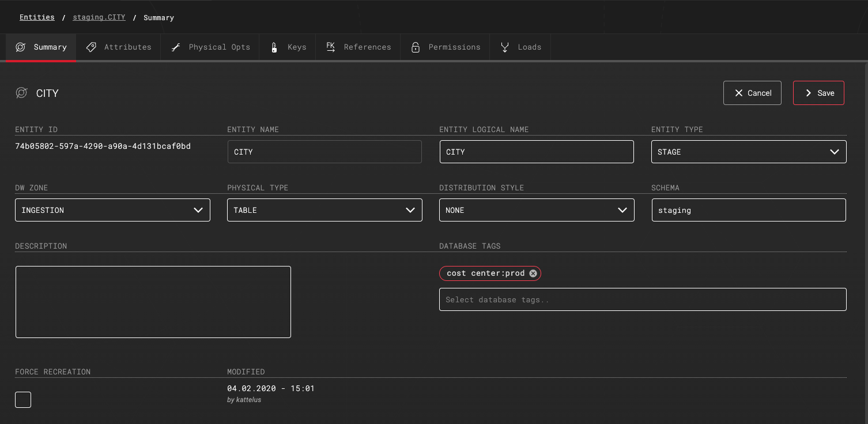The height and width of the screenshot is (424, 868).
Task: Click the tag icon on Attributes tab
Action: point(91,47)
